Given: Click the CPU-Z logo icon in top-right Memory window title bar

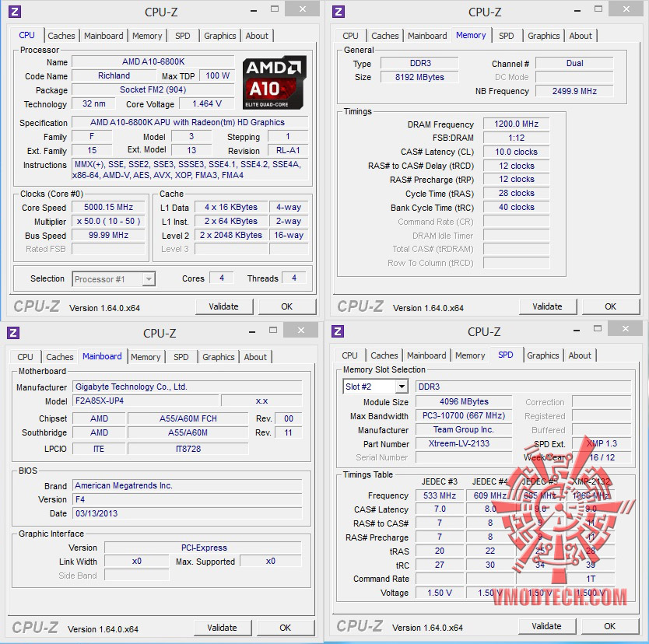Looking at the screenshot, I should coord(339,12).
